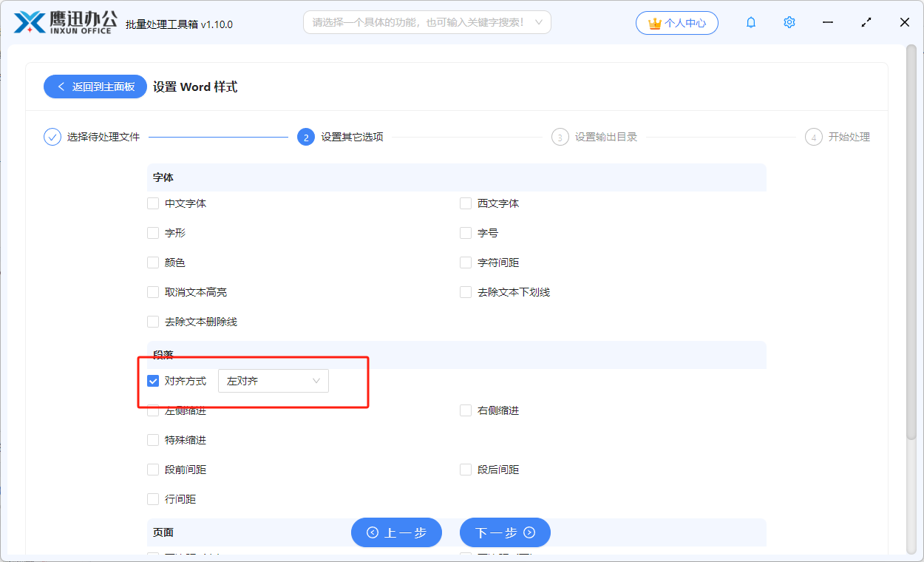924x562 pixels.
Task: Uncheck the 对齐方式 checkbox
Action: tap(153, 381)
